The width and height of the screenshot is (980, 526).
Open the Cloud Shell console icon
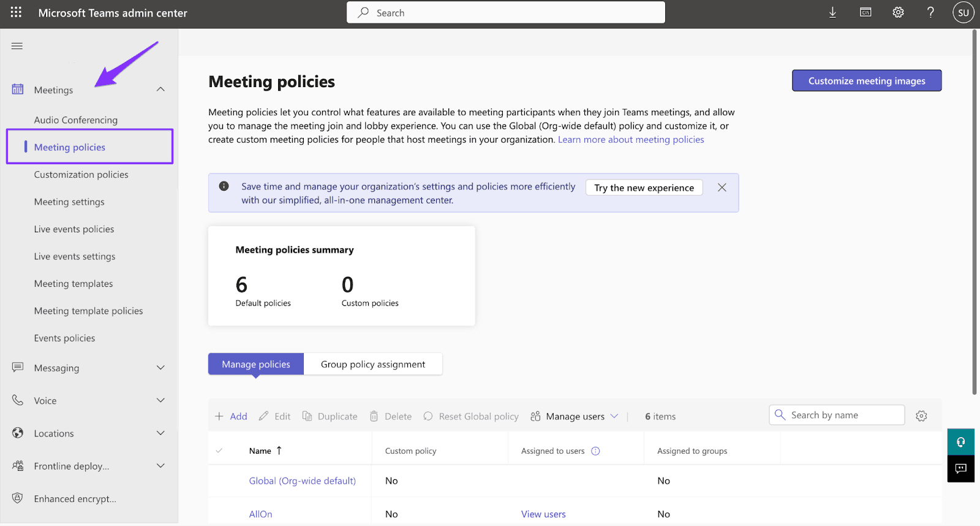tap(865, 12)
